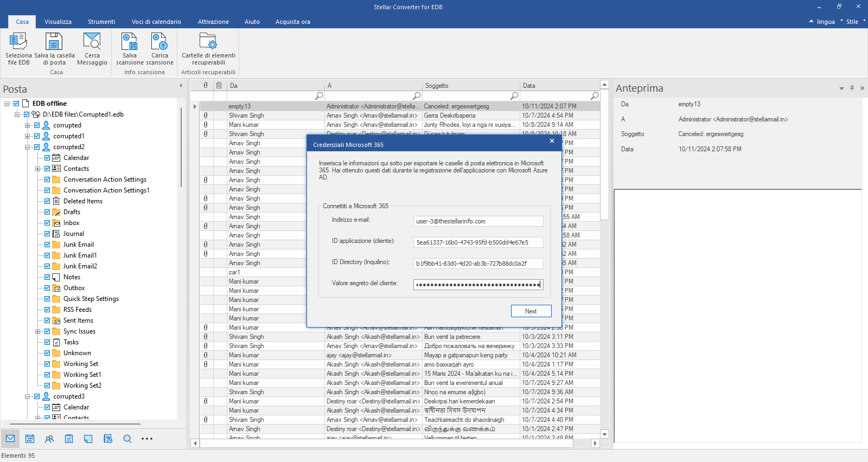Click the Indirizzo e-mail input field
Viewport: 868px width, 462px height.
pyautogui.click(x=478, y=221)
